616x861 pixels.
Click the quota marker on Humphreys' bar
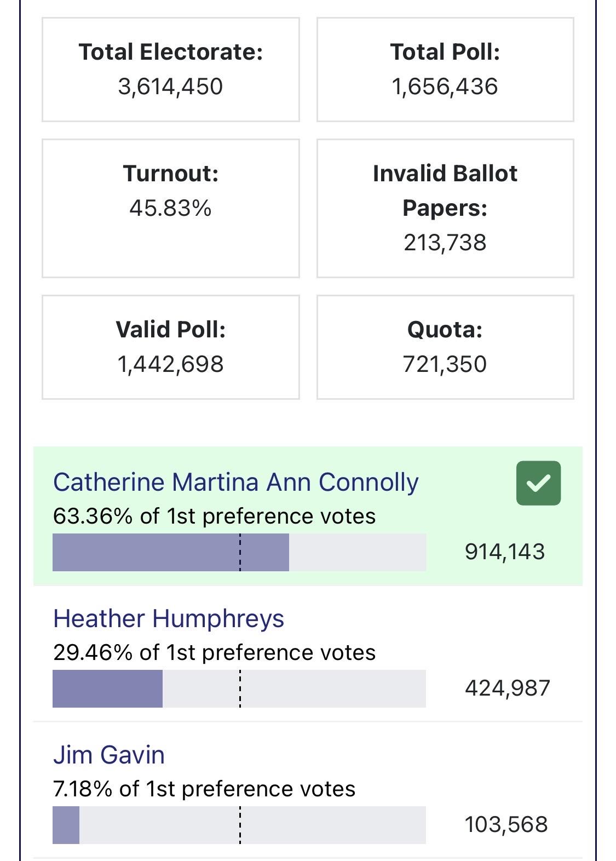[240, 689]
